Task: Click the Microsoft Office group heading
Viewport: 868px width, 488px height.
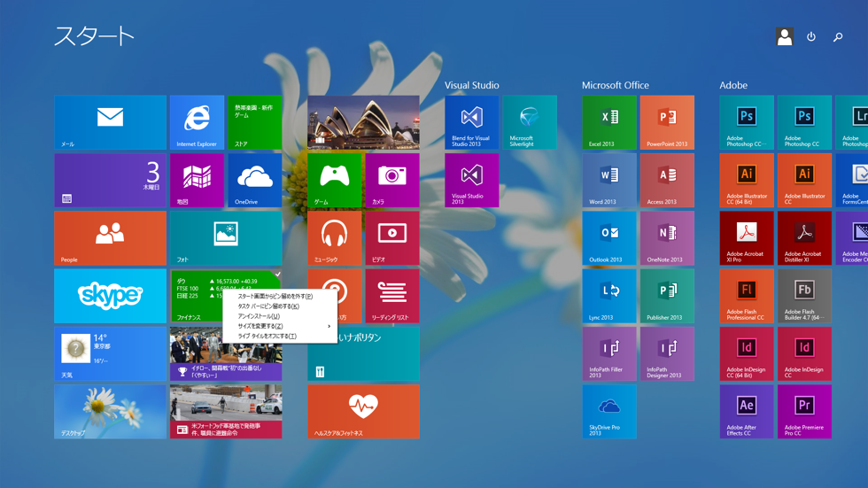Action: [x=615, y=85]
